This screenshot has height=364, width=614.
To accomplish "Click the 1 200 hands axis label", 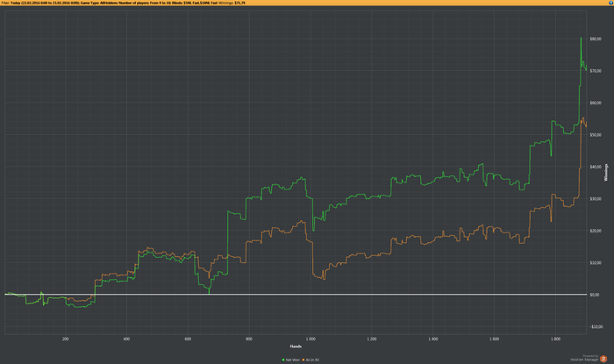I will 372,339.
